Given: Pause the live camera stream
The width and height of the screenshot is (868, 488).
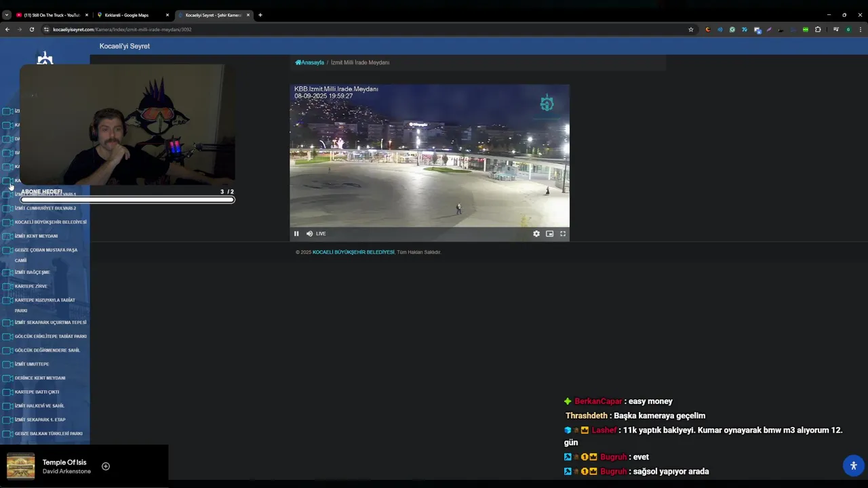Looking at the screenshot, I should click(296, 234).
